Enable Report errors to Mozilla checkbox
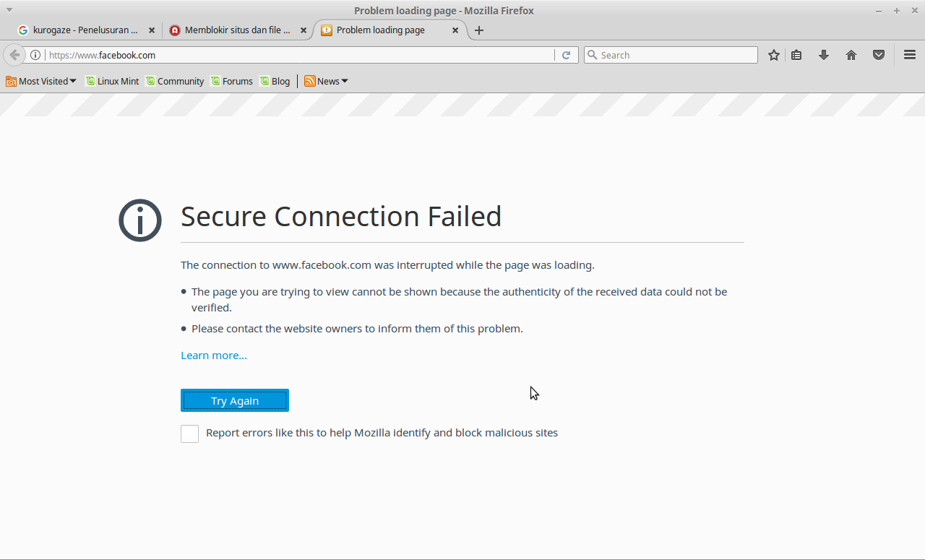 tap(189, 434)
